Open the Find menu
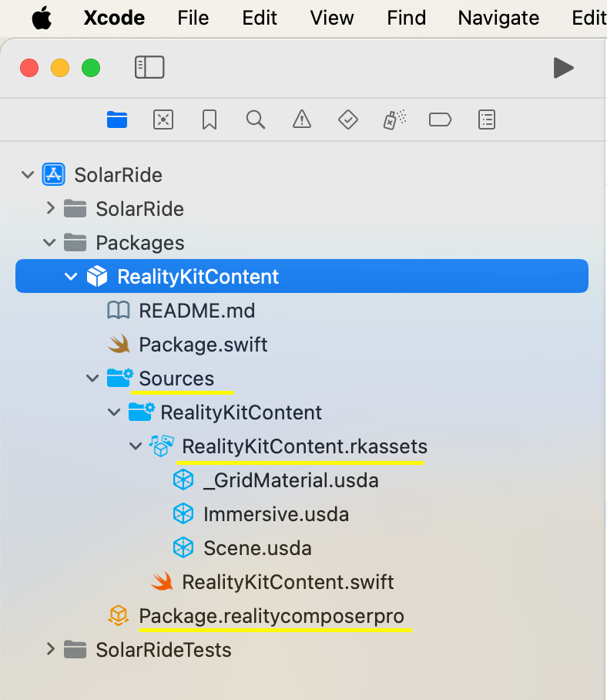607x700 pixels. pyautogui.click(x=406, y=18)
